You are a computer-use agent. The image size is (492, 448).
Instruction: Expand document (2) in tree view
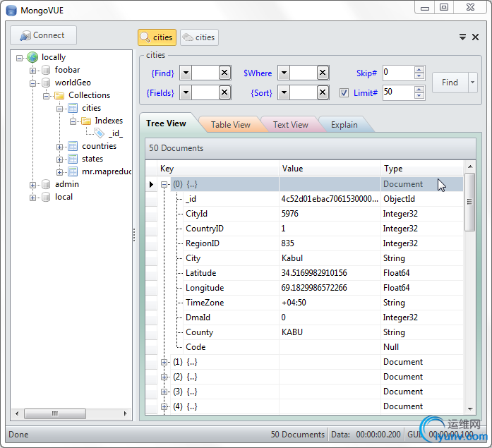pyautogui.click(x=164, y=377)
